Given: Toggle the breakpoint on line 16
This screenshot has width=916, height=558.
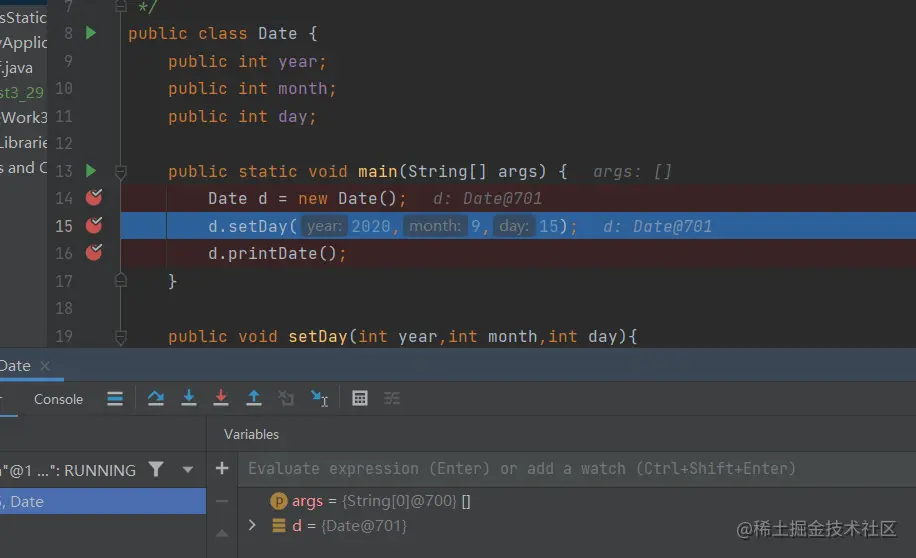Looking at the screenshot, I should 94,252.
